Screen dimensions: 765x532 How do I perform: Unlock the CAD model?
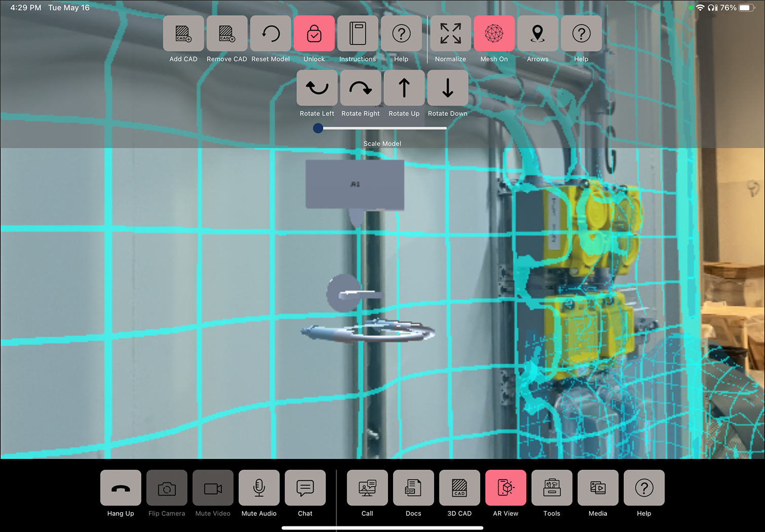point(314,33)
